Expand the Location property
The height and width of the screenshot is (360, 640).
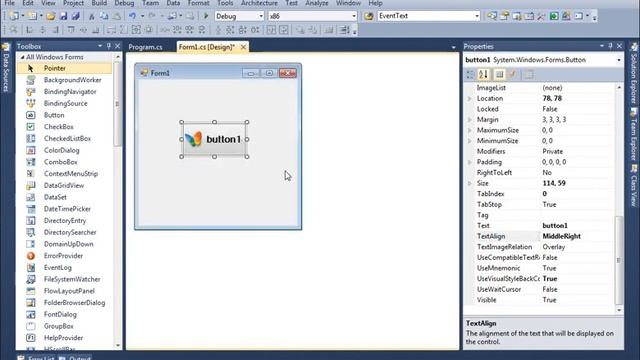(469, 98)
